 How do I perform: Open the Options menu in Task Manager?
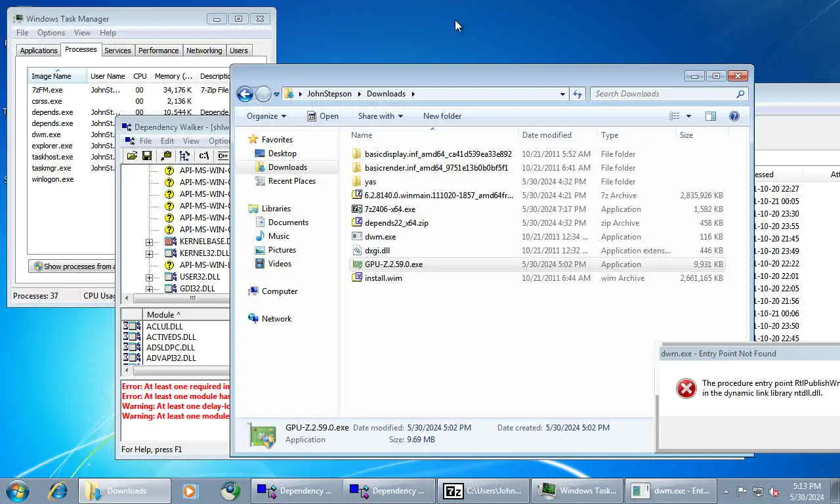pos(51,33)
